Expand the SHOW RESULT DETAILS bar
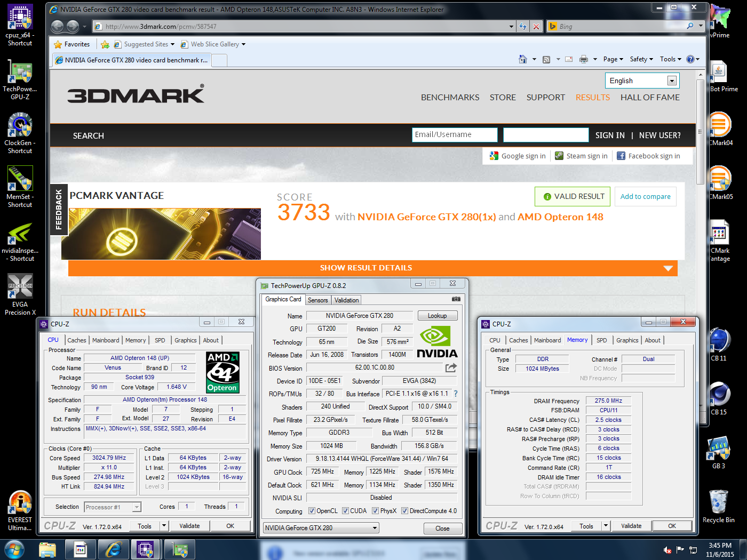This screenshot has width=747, height=560. click(x=372, y=268)
